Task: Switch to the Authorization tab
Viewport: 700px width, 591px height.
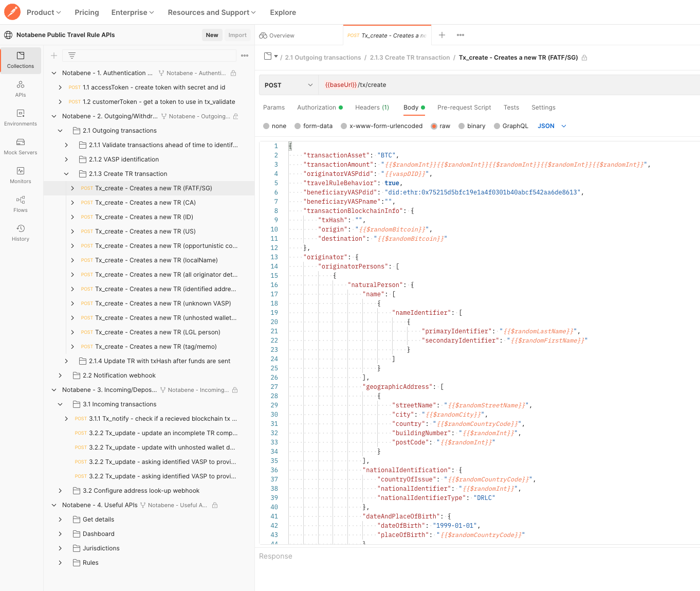Action: tap(320, 108)
